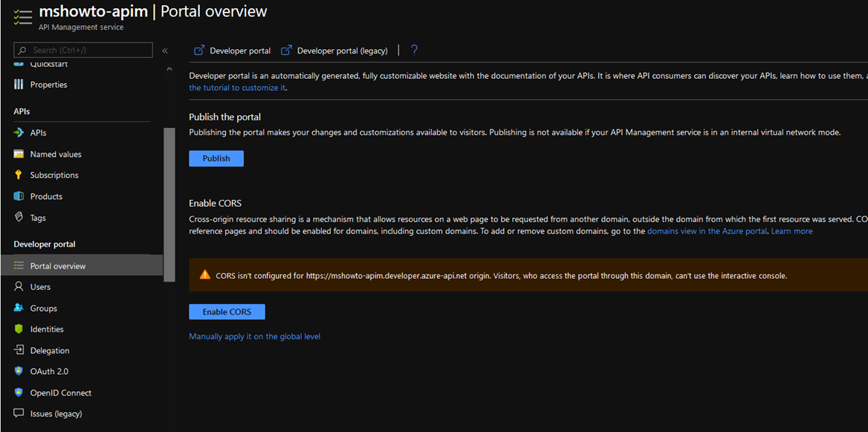Click the Identities shield icon
Viewport: 868px width, 432px height.
[19, 329]
